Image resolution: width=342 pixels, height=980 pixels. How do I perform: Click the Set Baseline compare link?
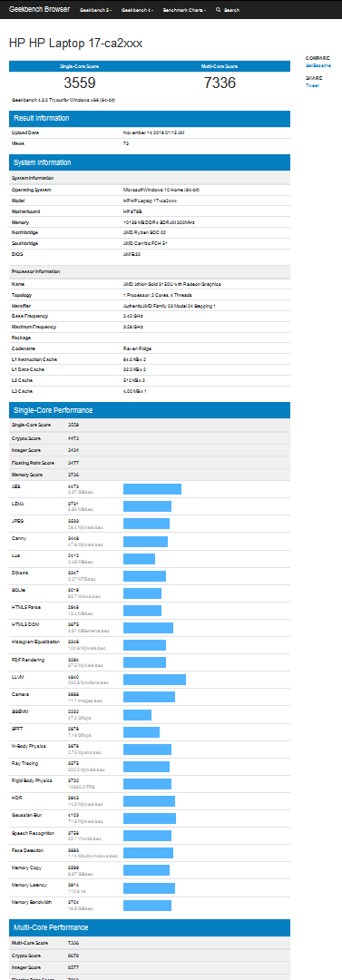pyautogui.click(x=318, y=65)
